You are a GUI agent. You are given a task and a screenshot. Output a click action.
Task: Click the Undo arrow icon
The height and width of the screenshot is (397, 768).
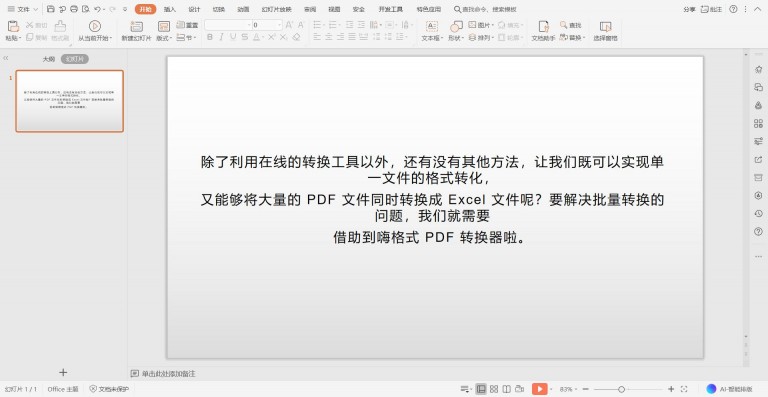(x=97, y=9)
